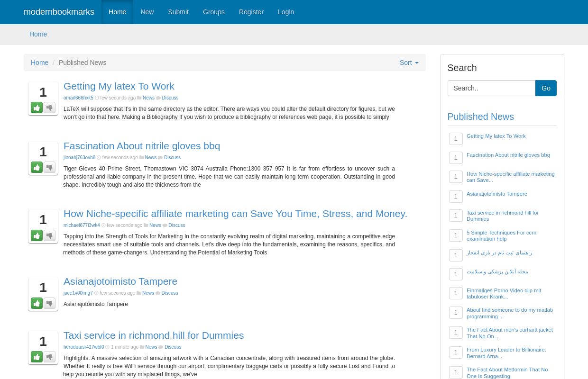Image resolution: width=588 pixels, height=379 pixels.
Task: Open the Login link
Action: [286, 12]
